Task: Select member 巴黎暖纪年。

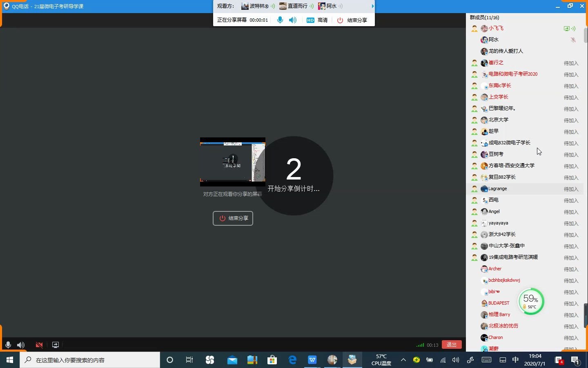Action: click(x=502, y=108)
